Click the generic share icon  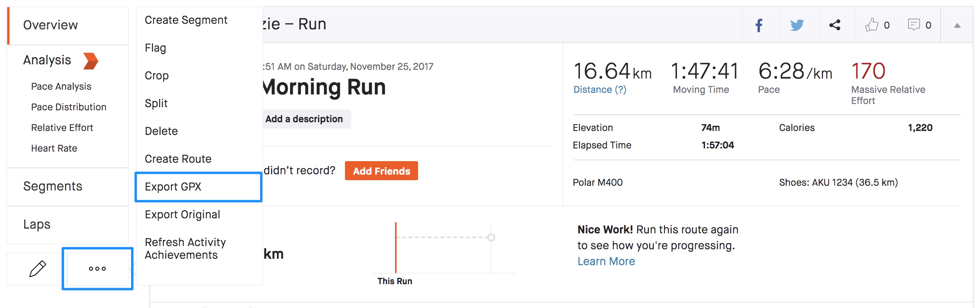835,25
